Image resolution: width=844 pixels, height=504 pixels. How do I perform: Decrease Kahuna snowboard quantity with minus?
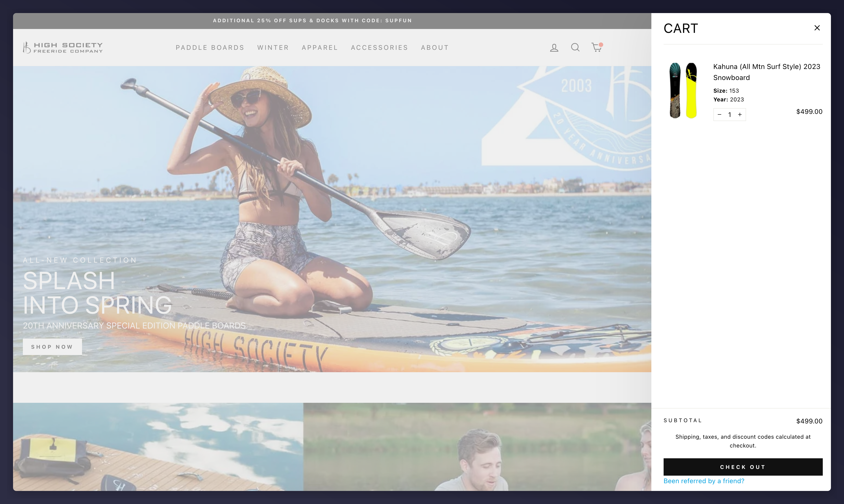click(719, 114)
